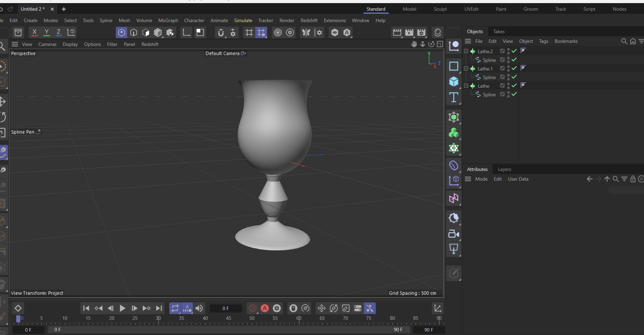Open the MoGraph menu
The image size is (644, 335).
168,20
